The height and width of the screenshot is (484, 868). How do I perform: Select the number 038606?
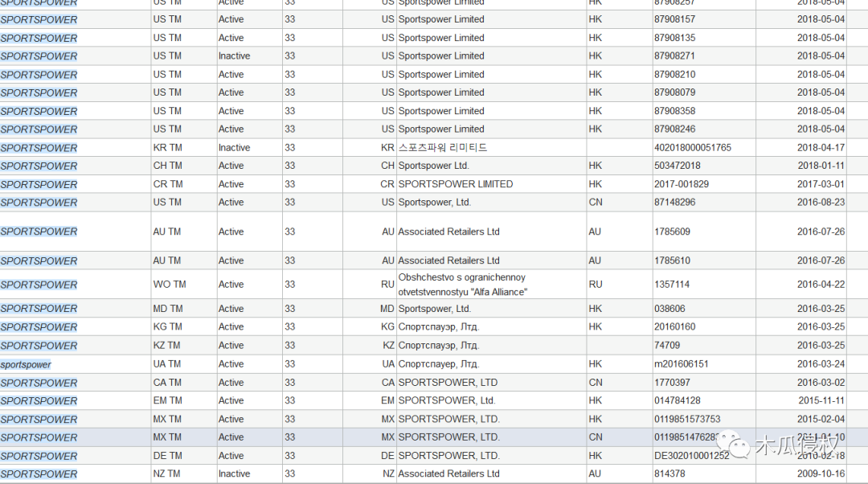(x=669, y=309)
